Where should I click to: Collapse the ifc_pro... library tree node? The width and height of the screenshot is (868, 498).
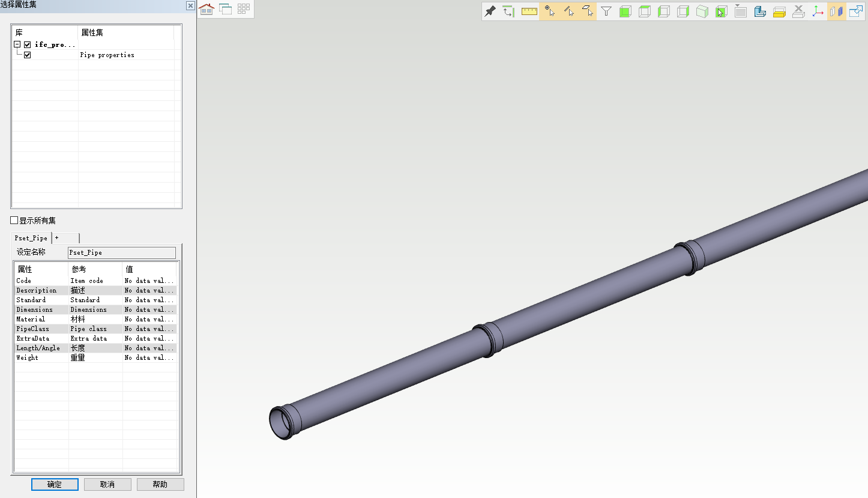click(17, 44)
